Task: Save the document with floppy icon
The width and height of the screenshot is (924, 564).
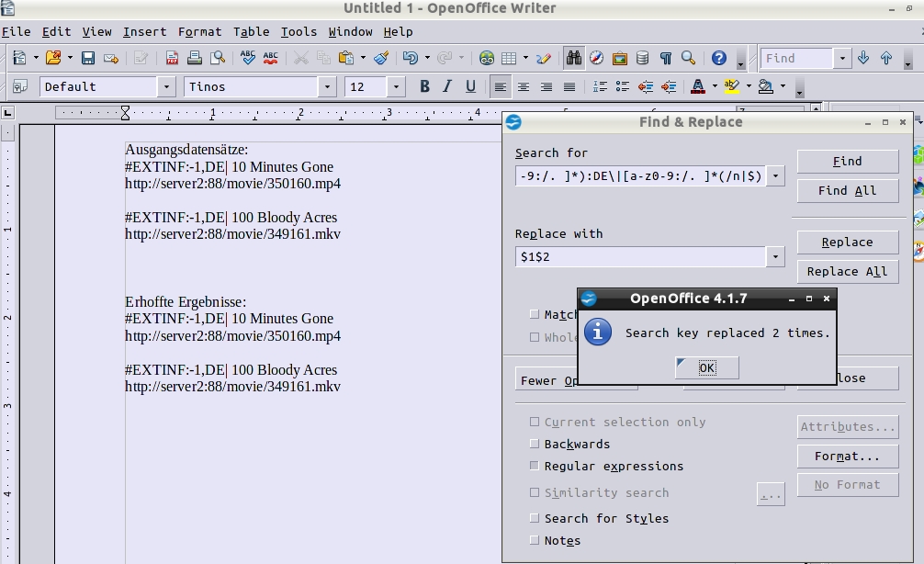Action: point(88,58)
